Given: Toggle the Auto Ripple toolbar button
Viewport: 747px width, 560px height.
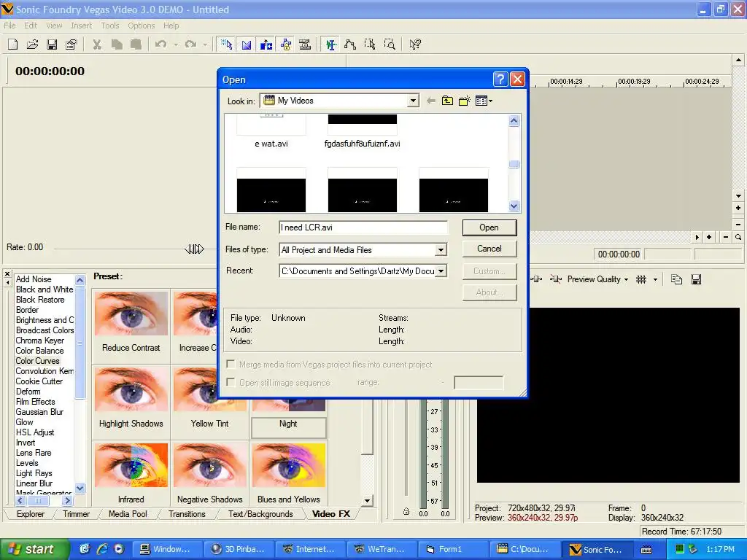Looking at the screenshot, I should (x=266, y=44).
